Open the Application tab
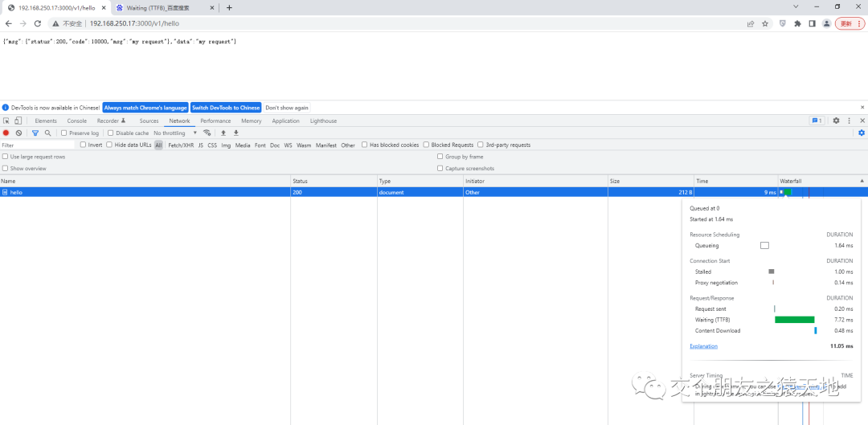This screenshot has width=868, height=425. click(285, 121)
